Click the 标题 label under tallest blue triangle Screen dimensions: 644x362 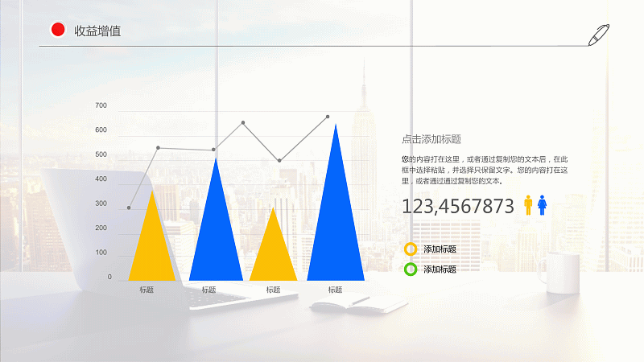tap(335, 290)
